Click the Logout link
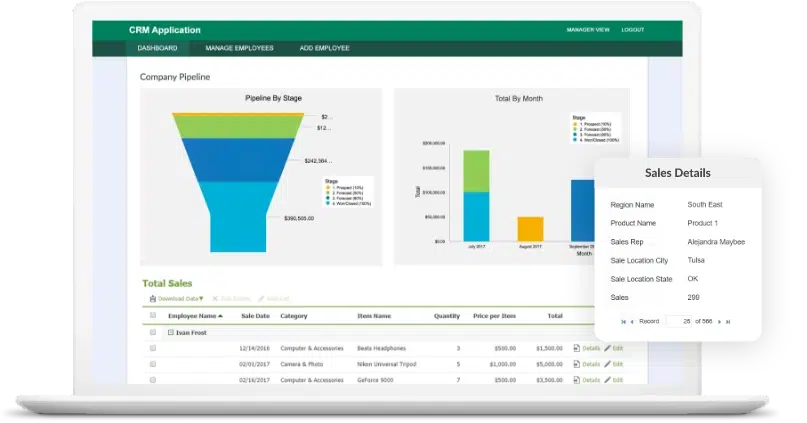The height and width of the screenshot is (423, 807). (632, 30)
